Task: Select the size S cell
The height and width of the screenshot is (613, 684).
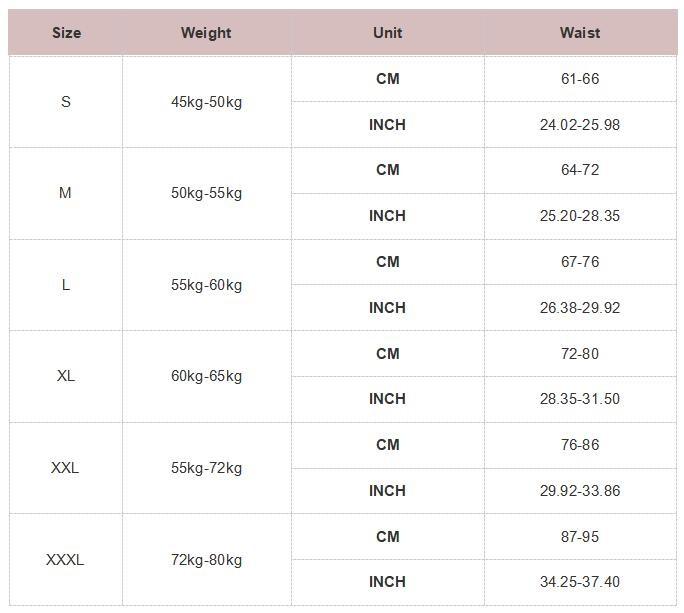Action: click(66, 102)
